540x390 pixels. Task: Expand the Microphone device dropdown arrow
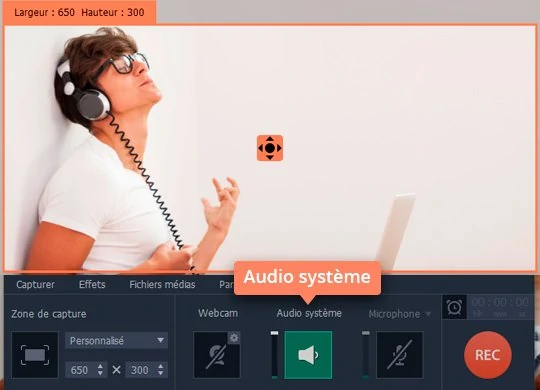(x=428, y=314)
